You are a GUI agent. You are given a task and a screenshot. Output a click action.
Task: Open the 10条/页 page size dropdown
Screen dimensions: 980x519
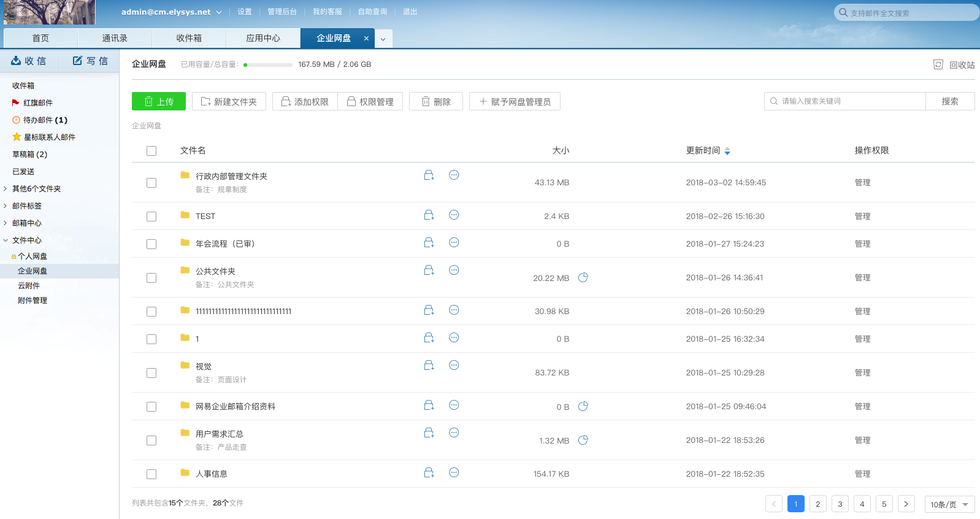[949, 504]
